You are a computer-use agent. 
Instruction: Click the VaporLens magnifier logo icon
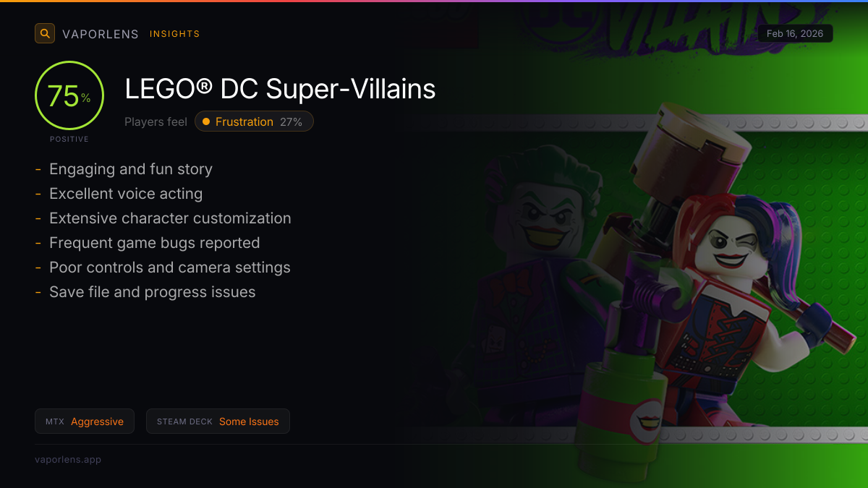[45, 33]
